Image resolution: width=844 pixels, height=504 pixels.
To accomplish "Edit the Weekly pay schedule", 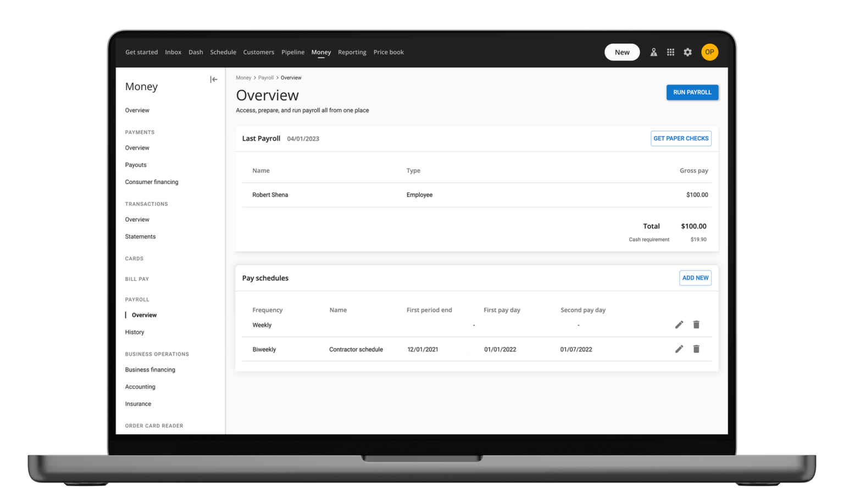I will (679, 324).
